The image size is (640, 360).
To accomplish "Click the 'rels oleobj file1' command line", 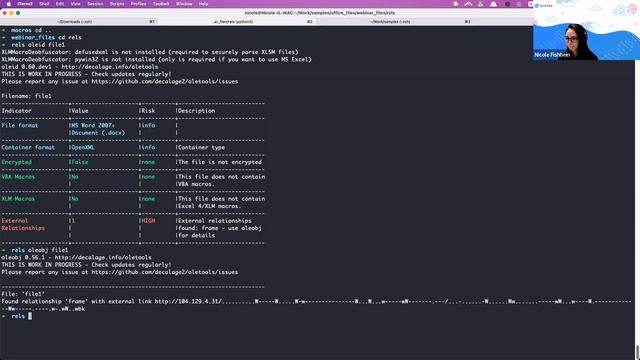I will coord(40,250).
